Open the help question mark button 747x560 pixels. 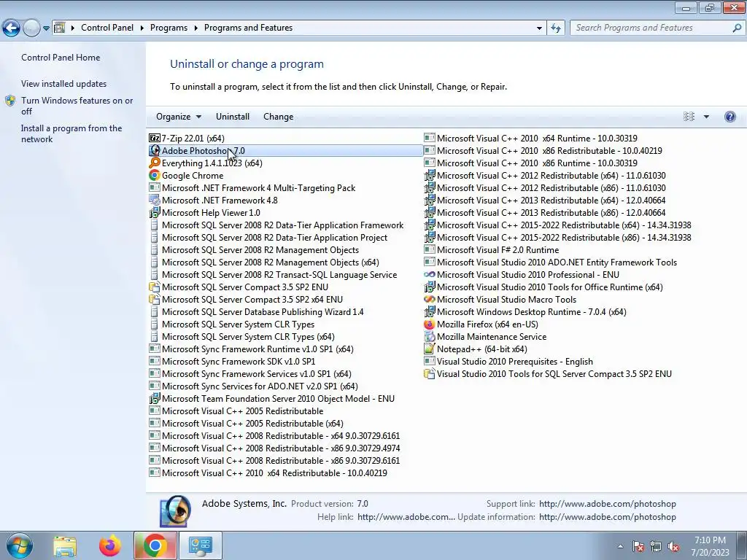coord(729,117)
